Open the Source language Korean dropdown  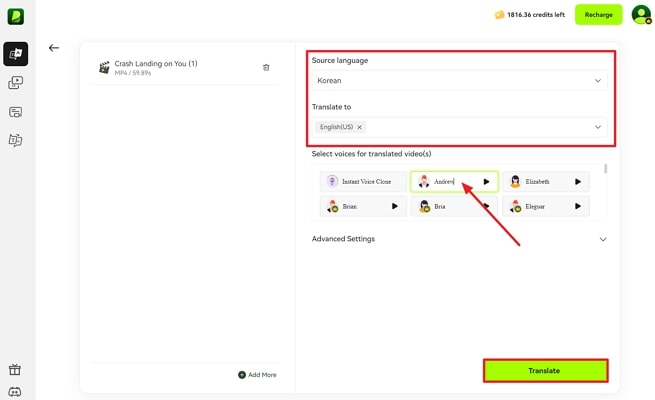point(460,81)
